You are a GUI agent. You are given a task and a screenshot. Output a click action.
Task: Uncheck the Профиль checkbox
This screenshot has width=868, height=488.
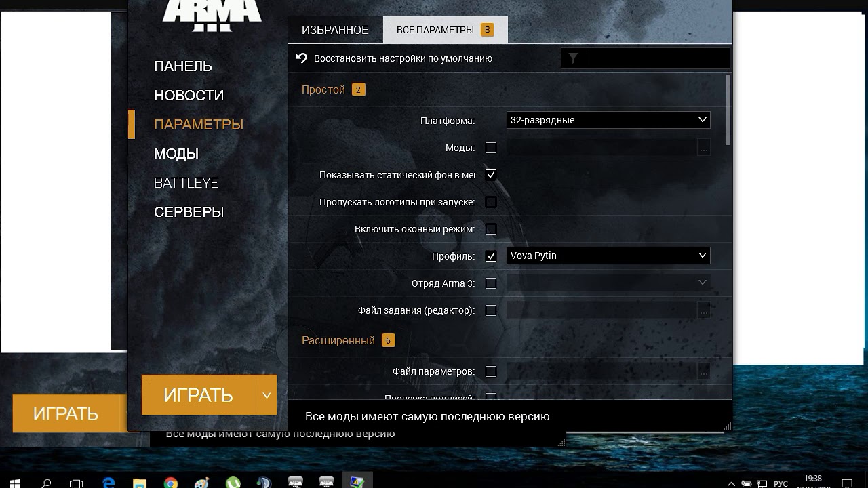[x=491, y=256]
